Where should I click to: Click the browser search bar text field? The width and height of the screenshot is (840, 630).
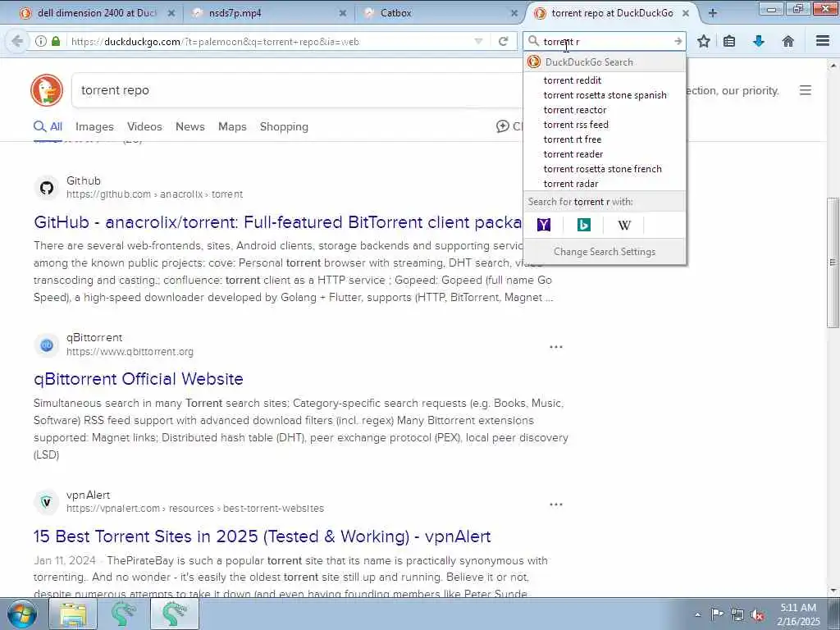605,41
